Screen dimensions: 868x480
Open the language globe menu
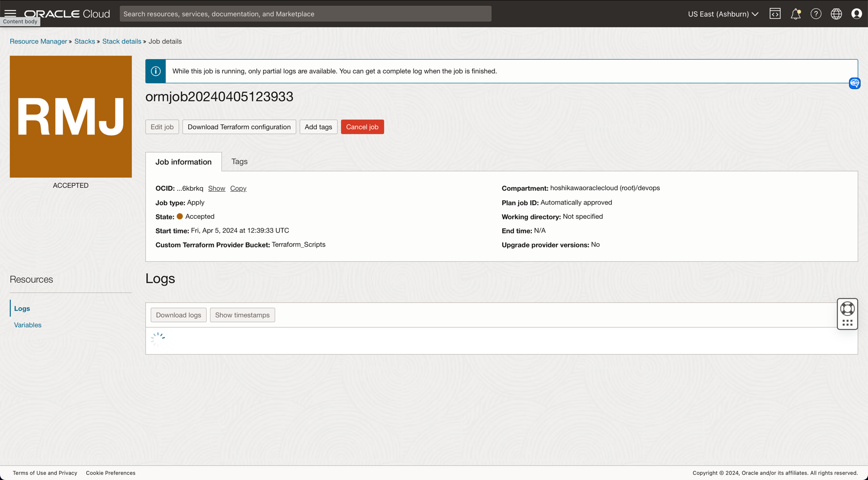[x=836, y=14]
